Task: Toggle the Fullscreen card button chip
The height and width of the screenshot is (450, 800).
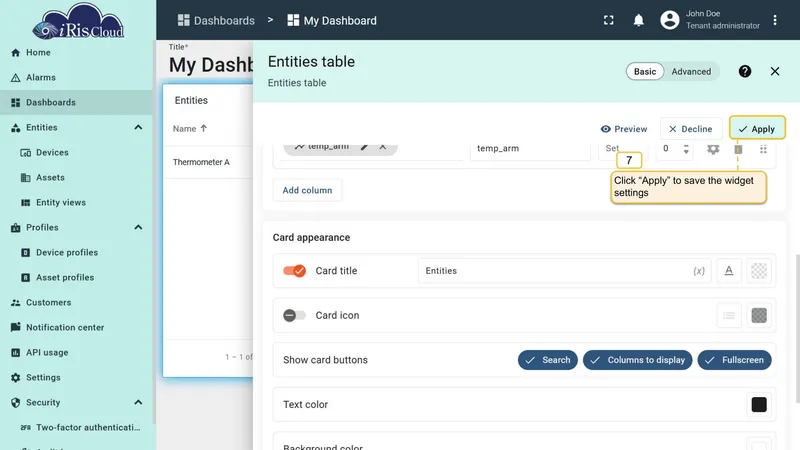Action: (735, 360)
